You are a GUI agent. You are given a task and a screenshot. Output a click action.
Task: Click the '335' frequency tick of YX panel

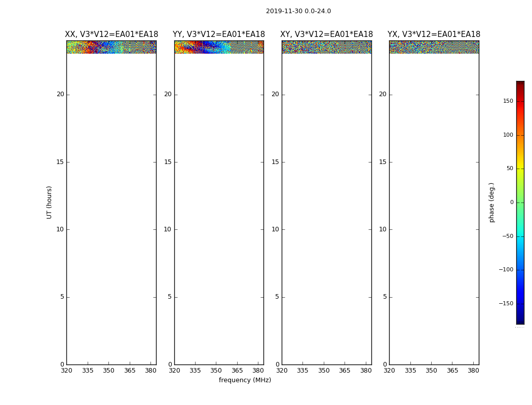point(410,371)
